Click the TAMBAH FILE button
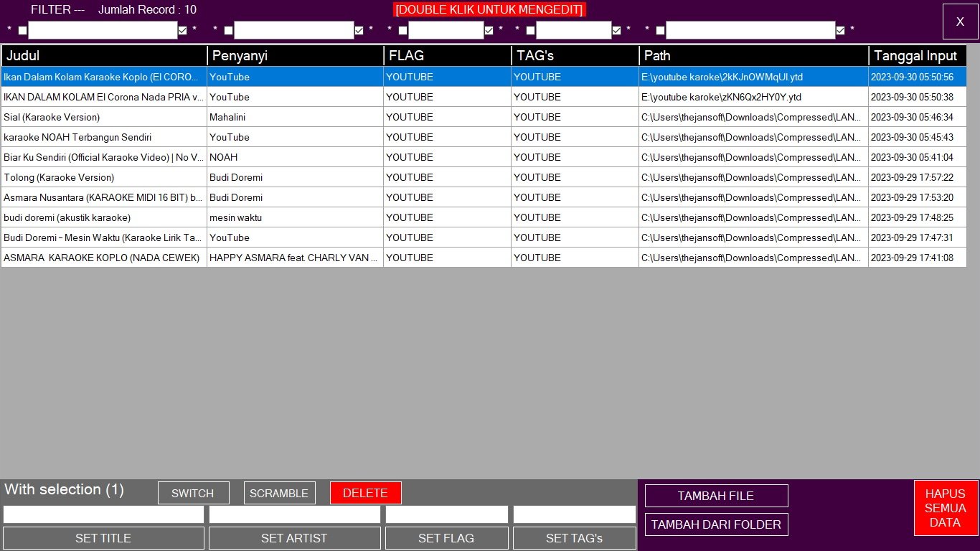 [x=717, y=496]
